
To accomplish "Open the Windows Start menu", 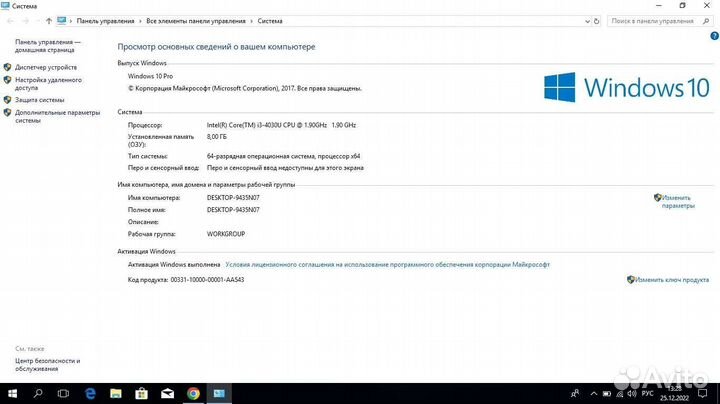I will point(12,393).
